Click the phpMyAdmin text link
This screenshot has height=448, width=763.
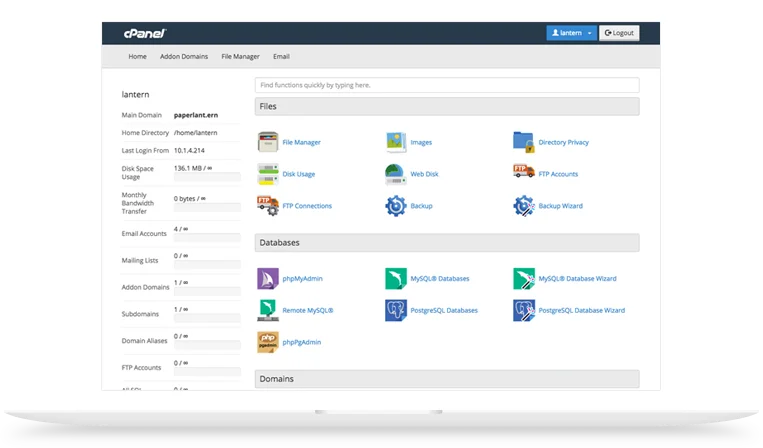302,279
